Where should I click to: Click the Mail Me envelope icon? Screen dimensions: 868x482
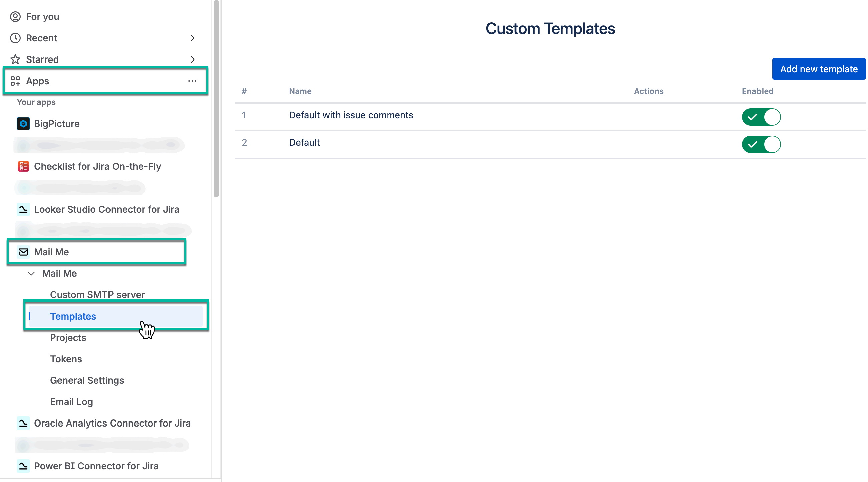23,252
